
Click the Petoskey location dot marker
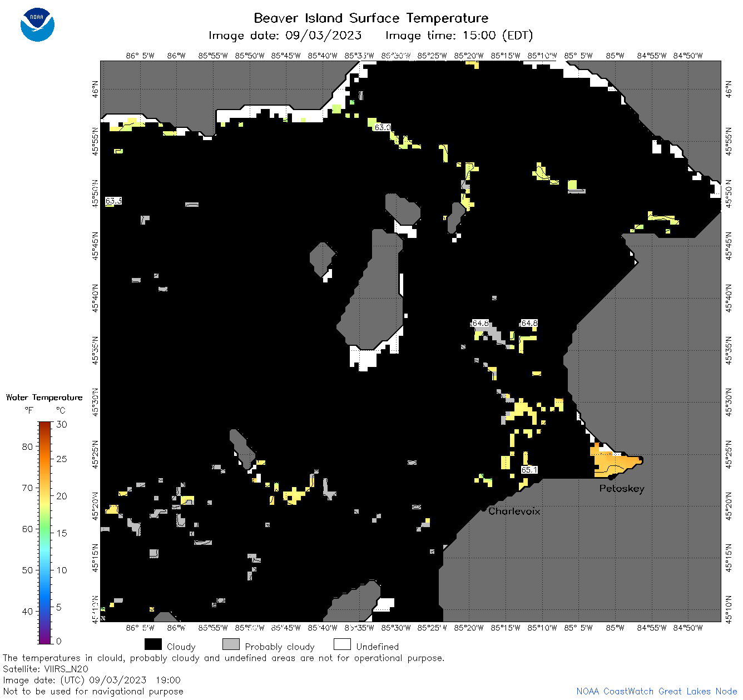(x=611, y=477)
